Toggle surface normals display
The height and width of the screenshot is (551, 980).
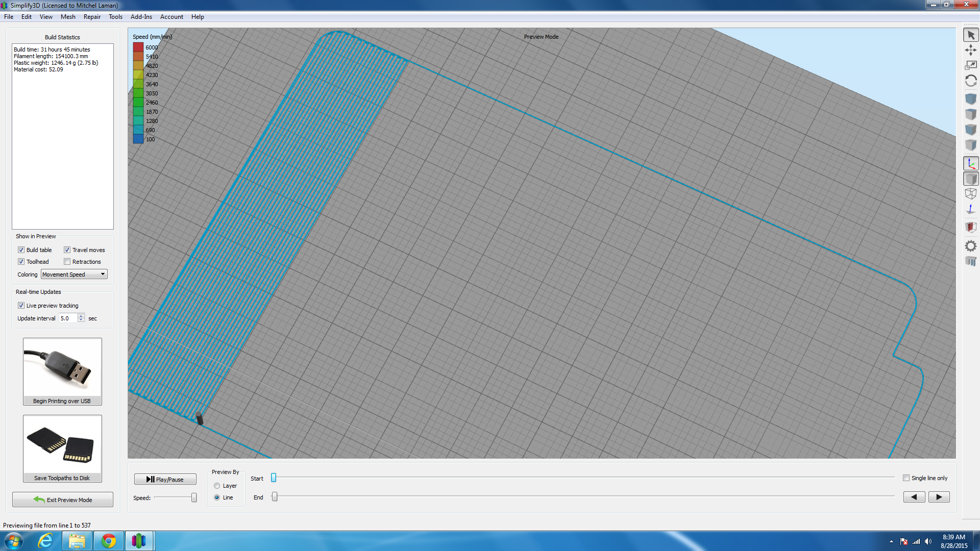point(971,209)
